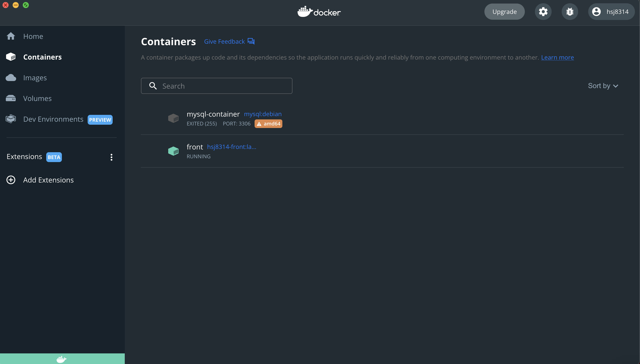This screenshot has width=640, height=364.
Task: Click the PORT: 3306 text
Action: (x=237, y=124)
